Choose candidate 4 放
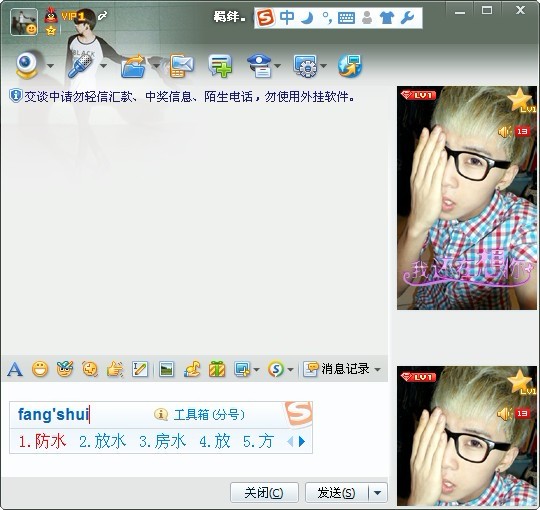Viewport: 540px width, 510px height. pos(215,441)
